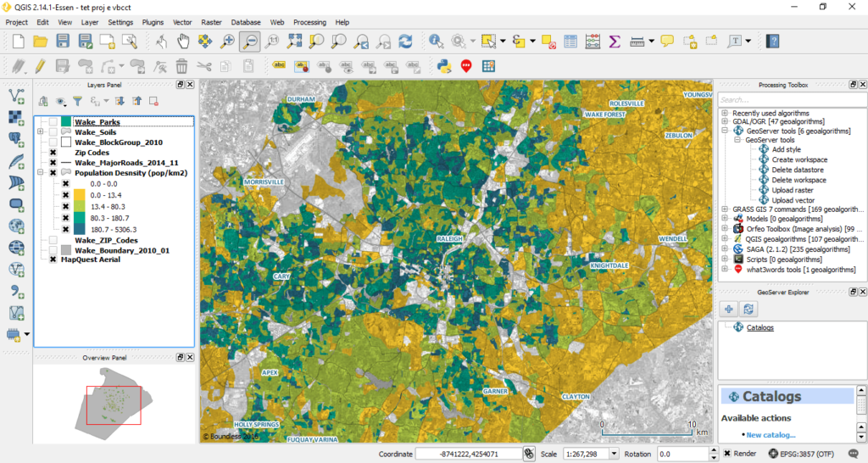Image resolution: width=868 pixels, height=463 pixels.
Task: Click the Coordinate input field
Action: tap(469, 454)
